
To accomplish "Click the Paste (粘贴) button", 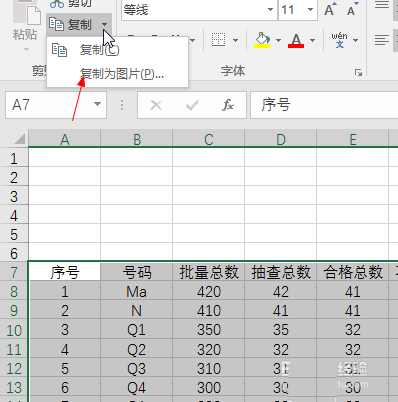I will click(x=25, y=20).
